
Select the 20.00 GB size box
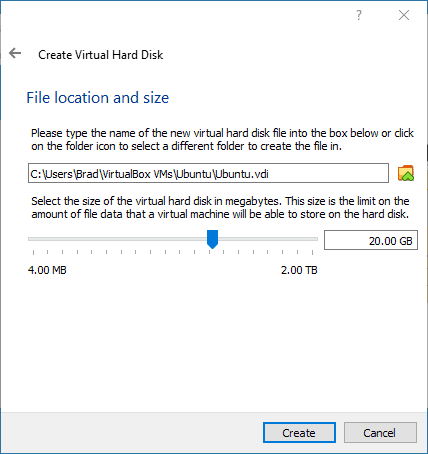pos(371,240)
